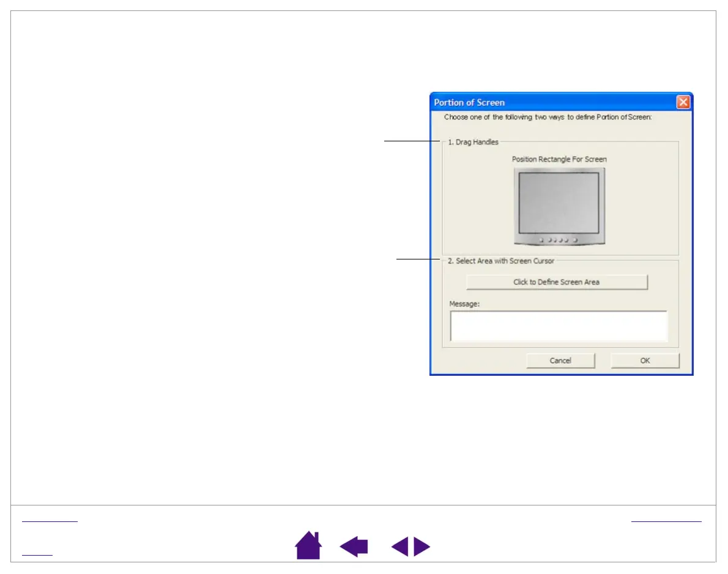The image size is (728, 574).
Task: Cancel the Portion of Screen dialog
Action: click(x=560, y=360)
